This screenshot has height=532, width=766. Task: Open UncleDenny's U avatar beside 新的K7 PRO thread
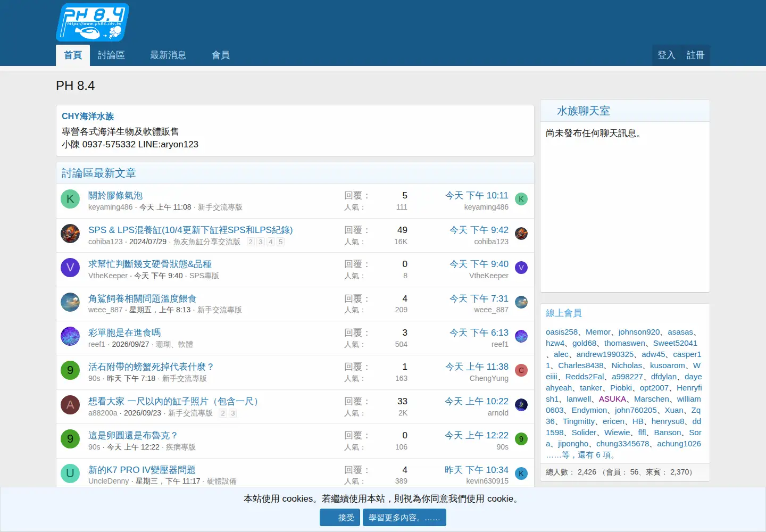70,473
